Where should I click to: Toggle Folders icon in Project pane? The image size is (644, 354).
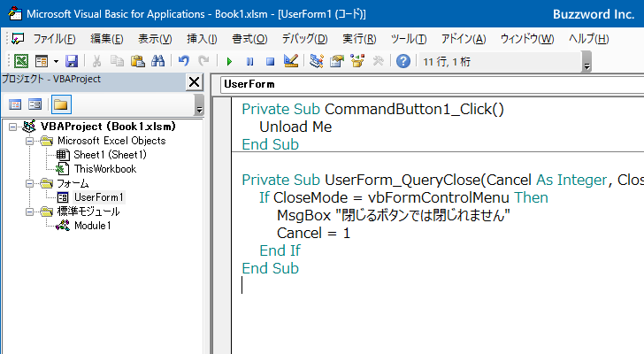[x=61, y=104]
